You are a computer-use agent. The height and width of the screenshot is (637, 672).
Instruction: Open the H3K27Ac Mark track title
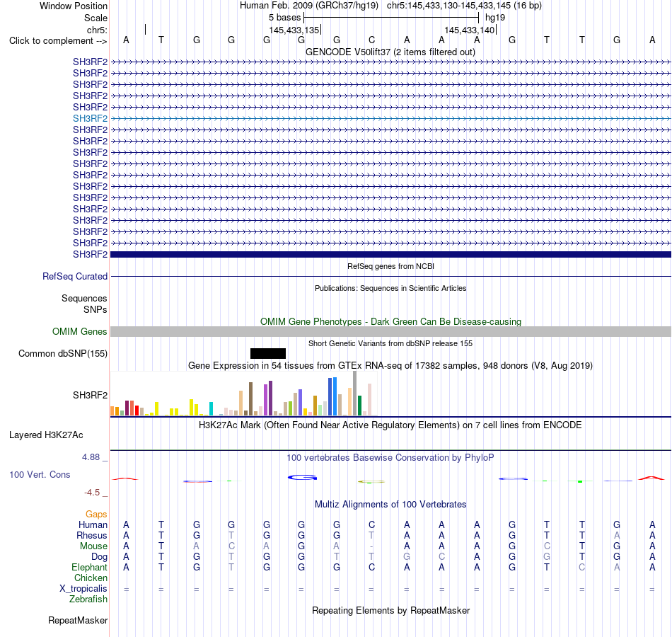point(390,425)
